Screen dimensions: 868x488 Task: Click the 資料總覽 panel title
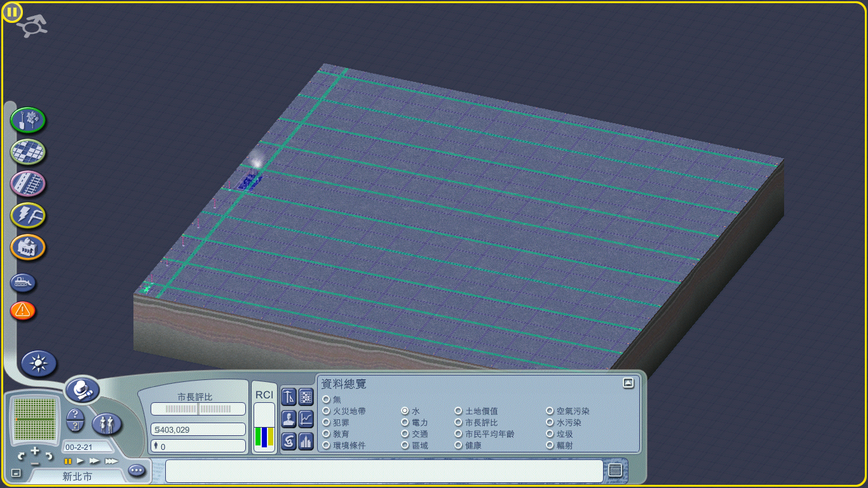(x=344, y=384)
